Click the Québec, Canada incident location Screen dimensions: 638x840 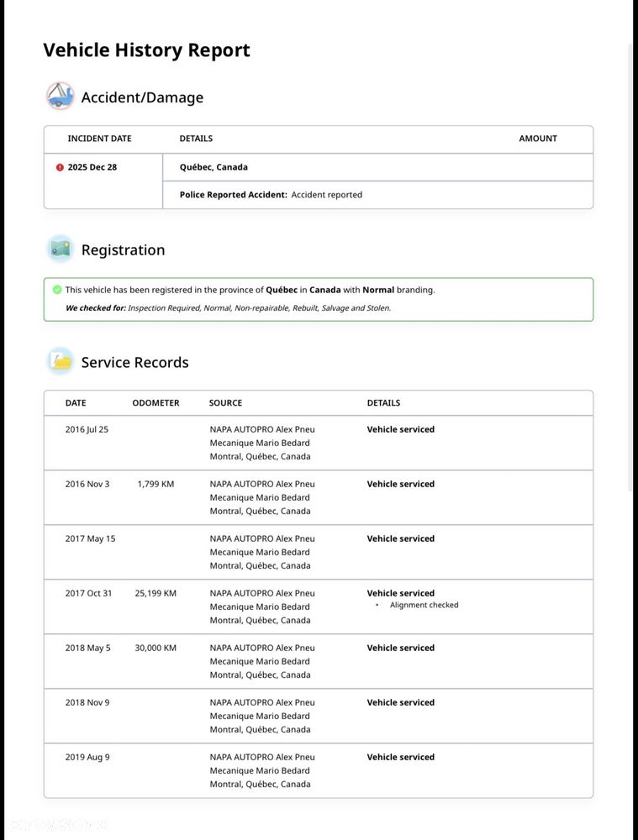click(x=214, y=167)
